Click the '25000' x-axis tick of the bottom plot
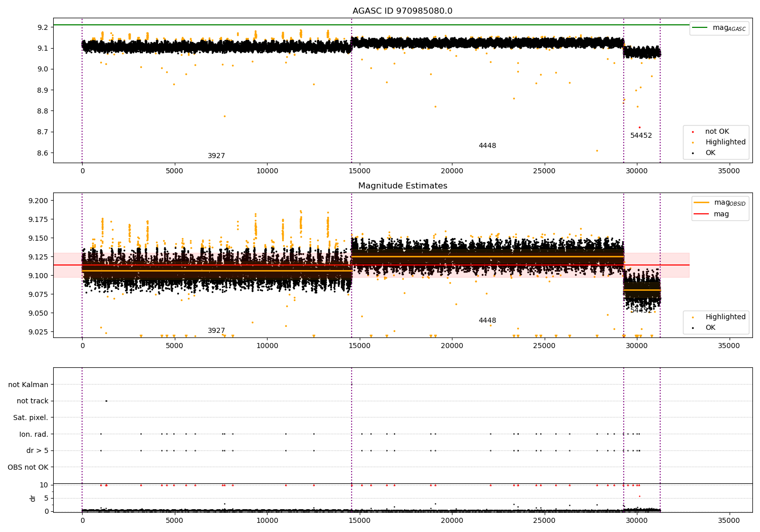Viewport: 760px width, 532px height. (545, 520)
